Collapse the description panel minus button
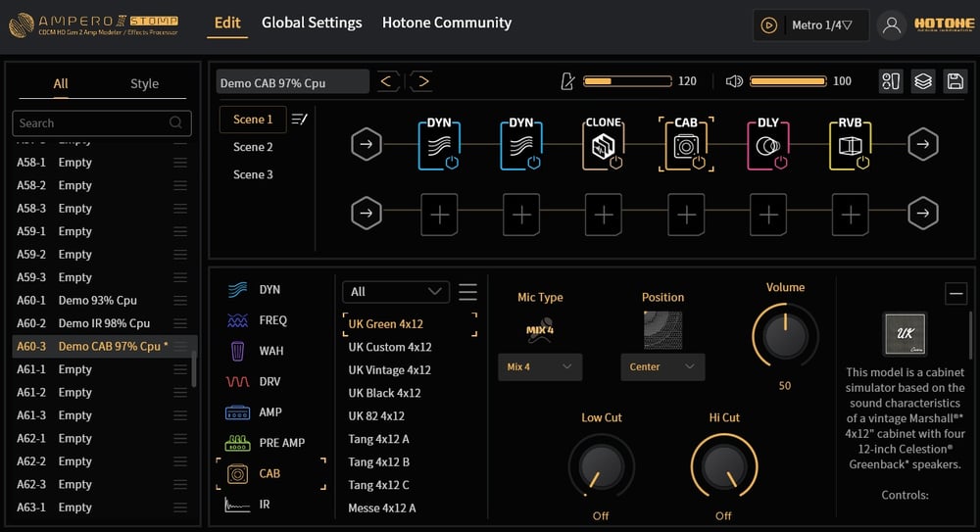This screenshot has height=532, width=980. [x=955, y=293]
